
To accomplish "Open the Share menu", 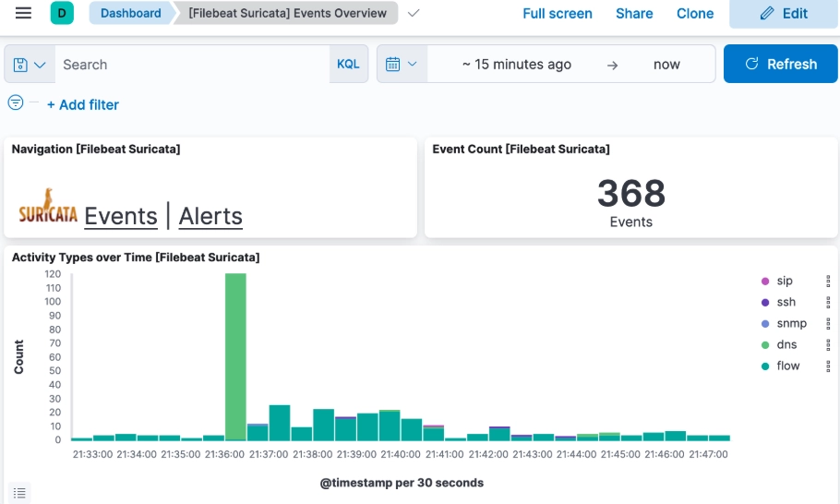I will (634, 14).
